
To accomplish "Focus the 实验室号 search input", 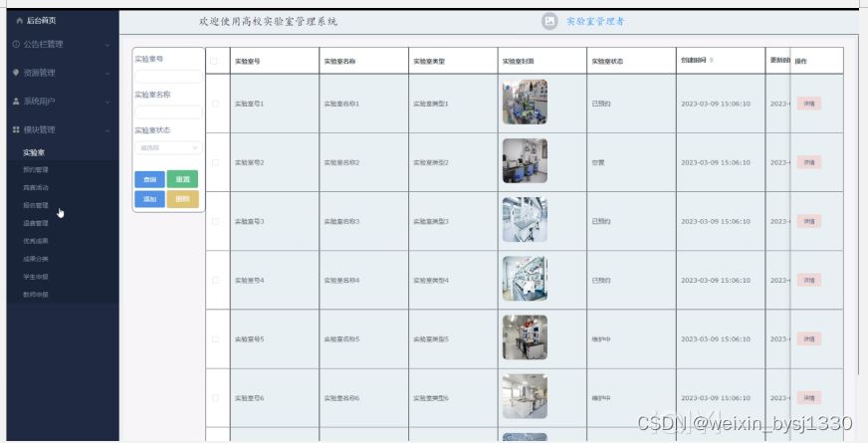I will point(168,77).
